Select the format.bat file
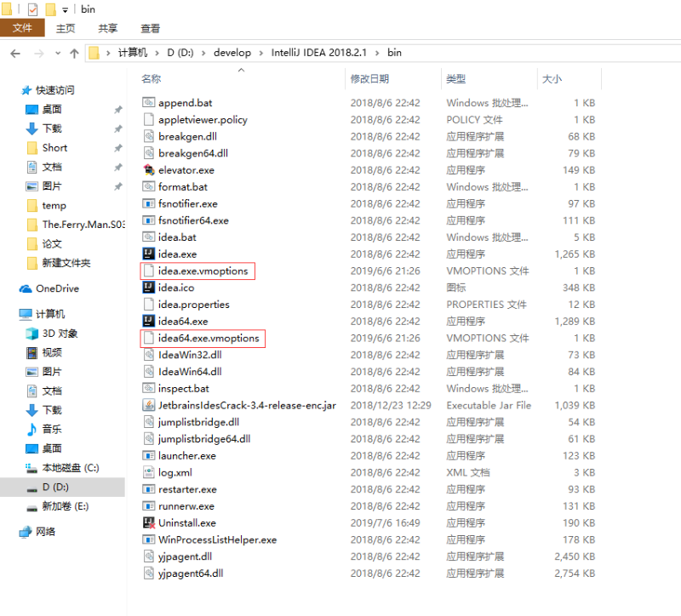 tap(183, 186)
